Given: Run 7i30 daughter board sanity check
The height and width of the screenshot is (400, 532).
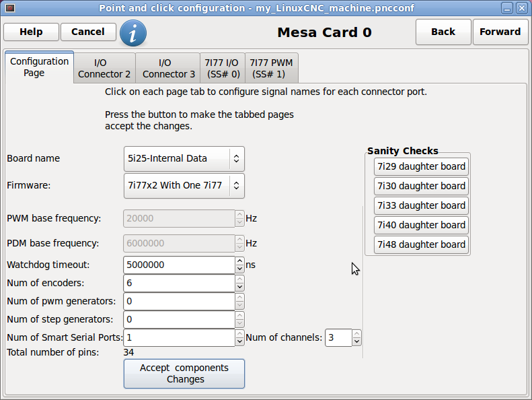Looking at the screenshot, I should click(422, 186).
